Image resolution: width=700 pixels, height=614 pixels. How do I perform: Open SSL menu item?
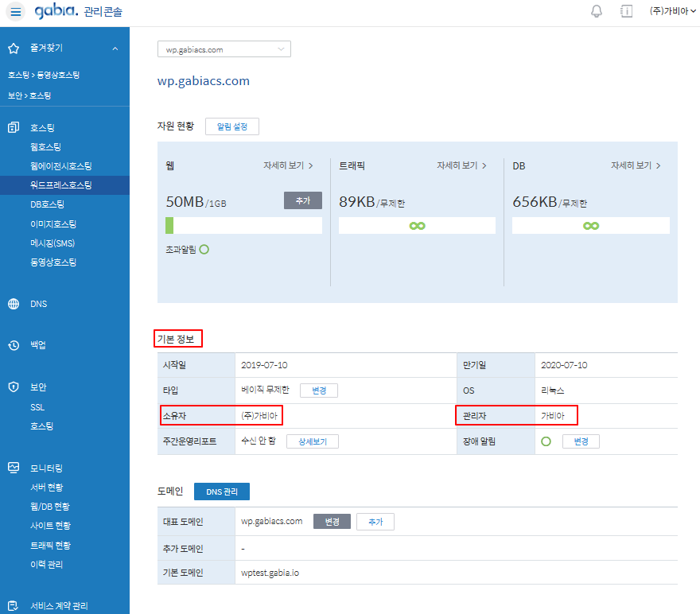coord(37,407)
